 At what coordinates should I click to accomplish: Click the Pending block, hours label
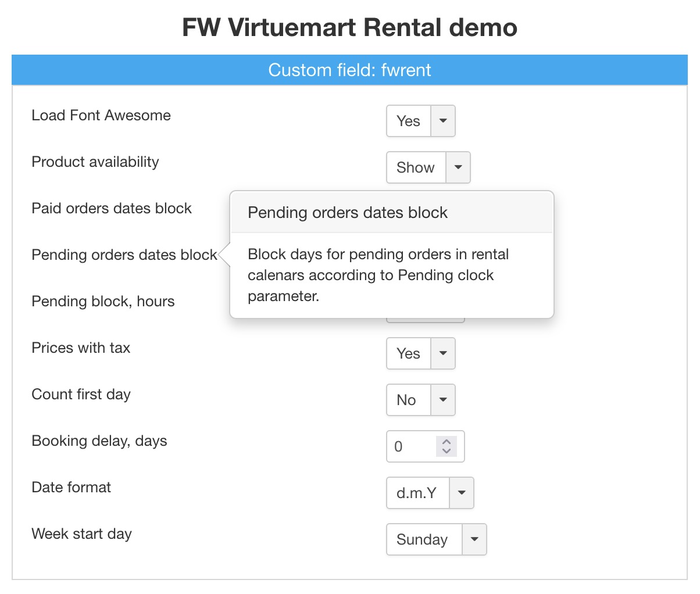click(103, 301)
